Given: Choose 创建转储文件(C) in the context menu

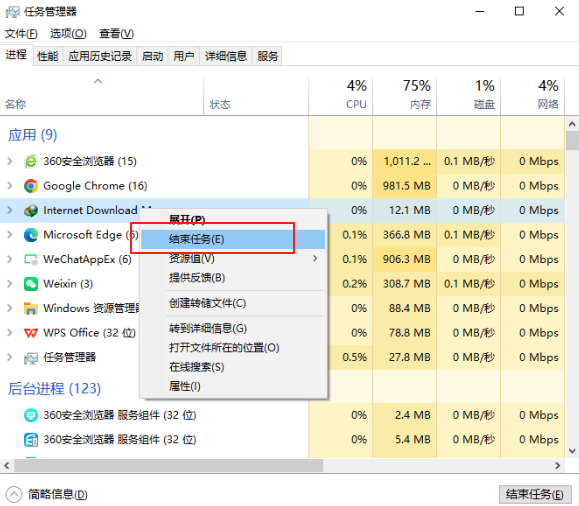Looking at the screenshot, I should (x=233, y=303).
